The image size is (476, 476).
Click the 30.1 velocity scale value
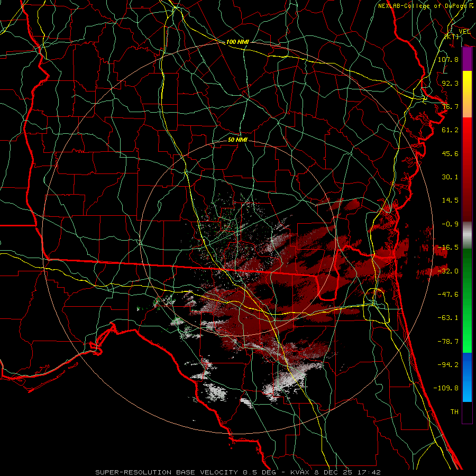[x=450, y=177]
